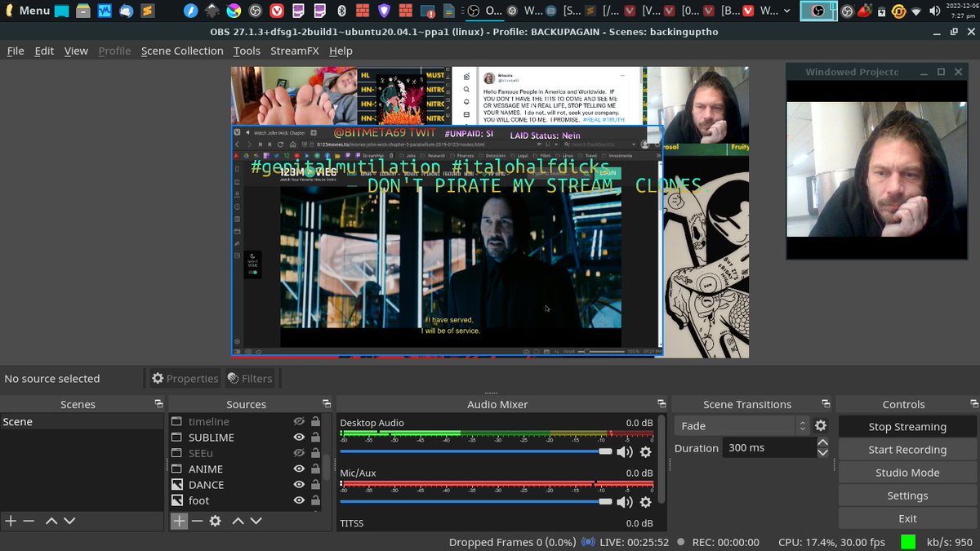Undock the Sources panel
This screenshot has width=980, height=551.
327,404
